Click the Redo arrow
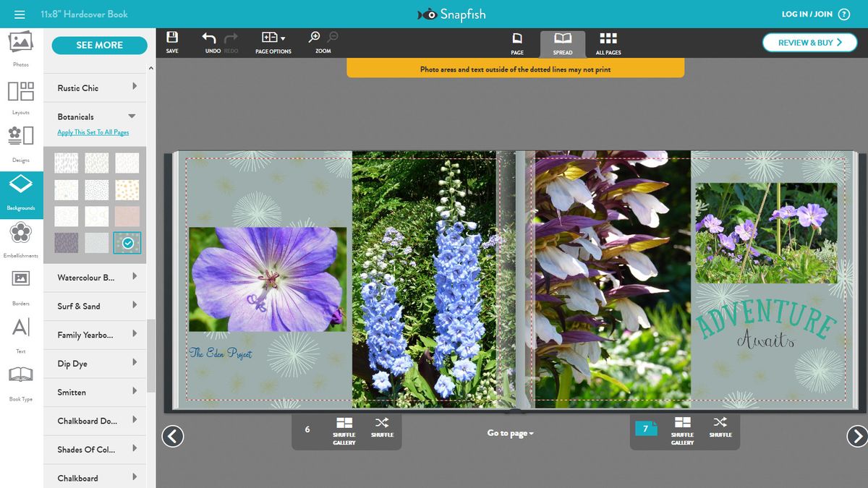The height and width of the screenshot is (488, 868). 231,42
